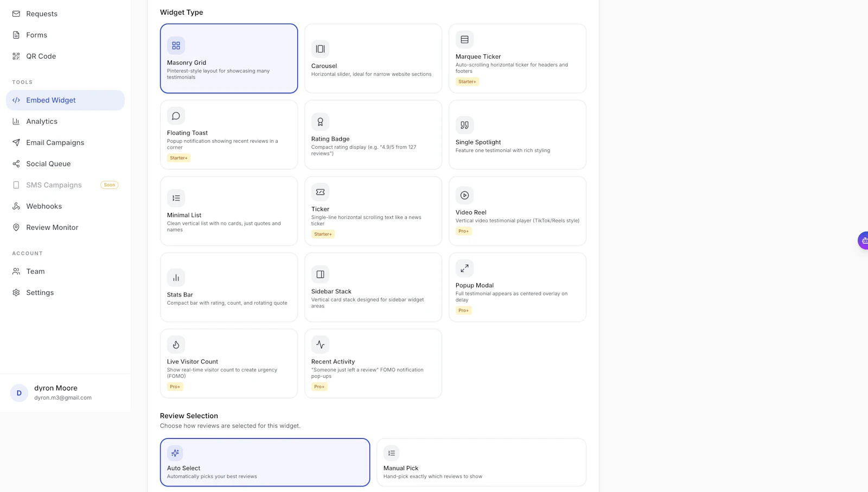Go to Forms in the sidebar
Image resolution: width=868 pixels, height=492 pixels.
65,35
